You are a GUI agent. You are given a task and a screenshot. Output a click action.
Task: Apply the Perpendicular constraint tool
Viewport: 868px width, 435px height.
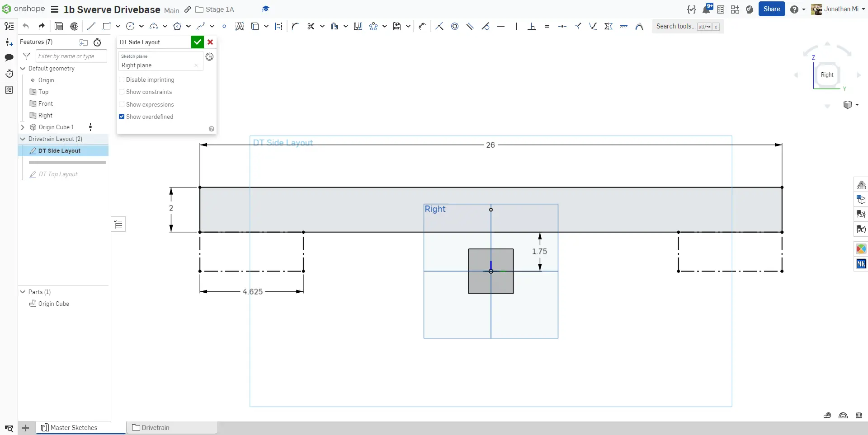coord(532,26)
